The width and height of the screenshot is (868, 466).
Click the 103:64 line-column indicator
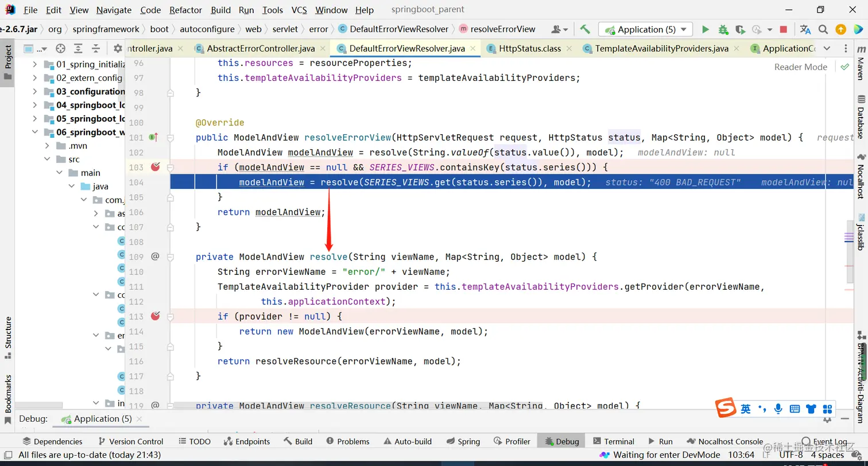[742, 455]
